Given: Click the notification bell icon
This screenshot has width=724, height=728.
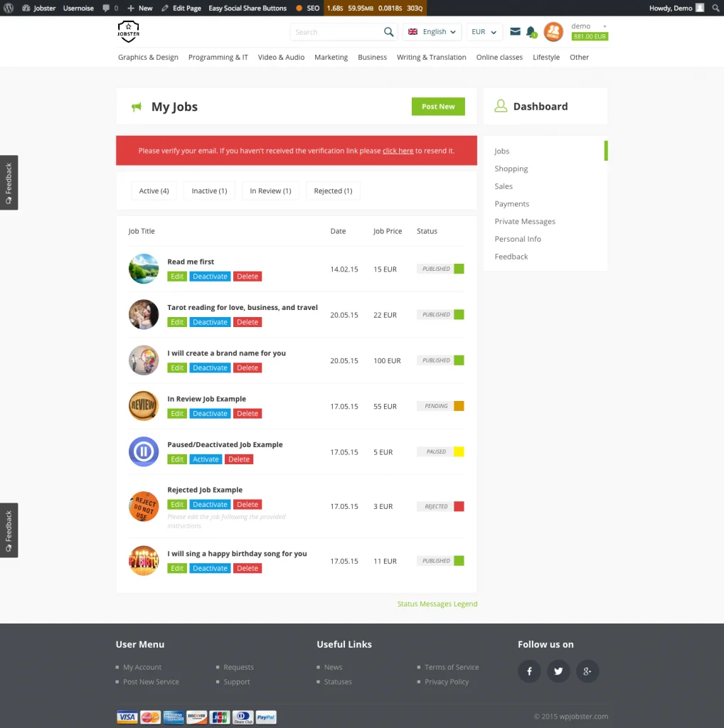Looking at the screenshot, I should pos(532,31).
